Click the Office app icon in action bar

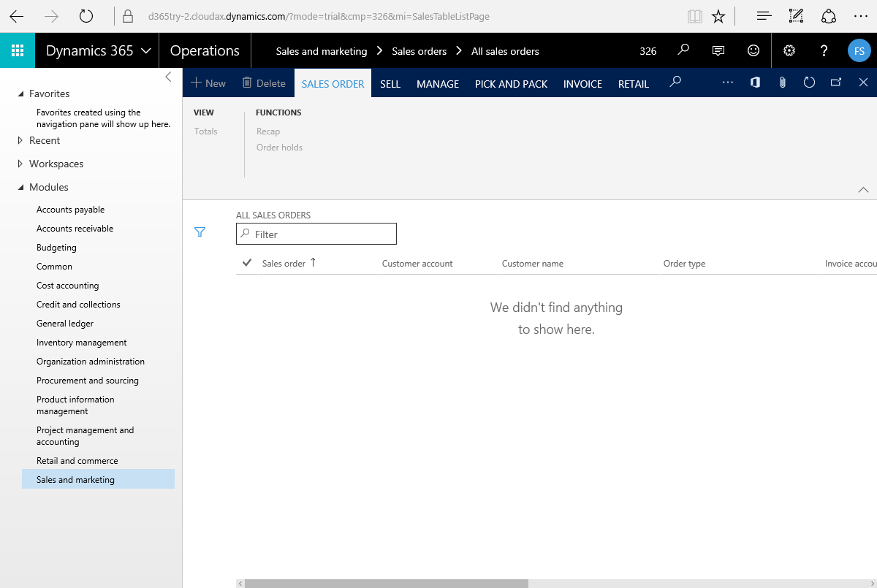pyautogui.click(x=755, y=83)
